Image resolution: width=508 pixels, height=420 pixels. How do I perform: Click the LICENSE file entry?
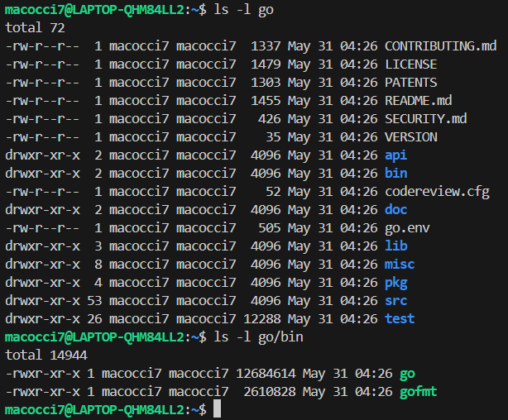411,64
